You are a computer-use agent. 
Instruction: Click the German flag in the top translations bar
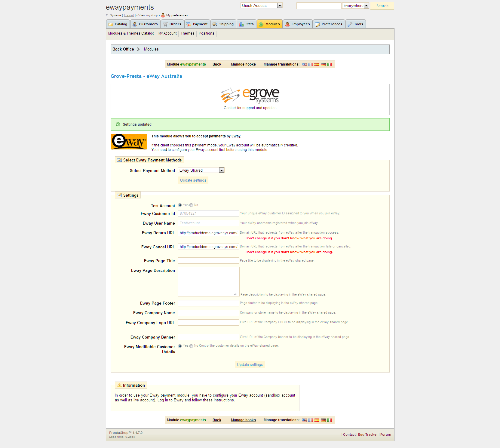(x=323, y=64)
